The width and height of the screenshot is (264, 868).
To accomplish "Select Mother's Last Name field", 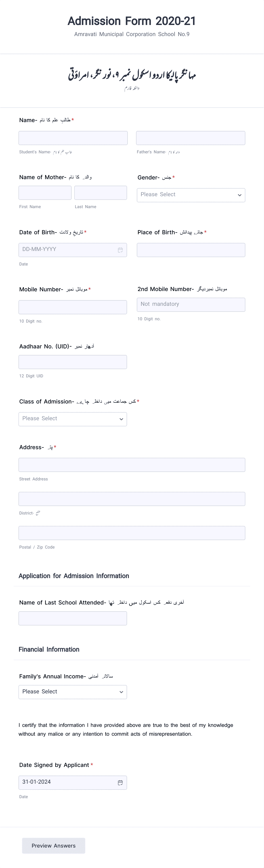I will pyautogui.click(x=100, y=193).
